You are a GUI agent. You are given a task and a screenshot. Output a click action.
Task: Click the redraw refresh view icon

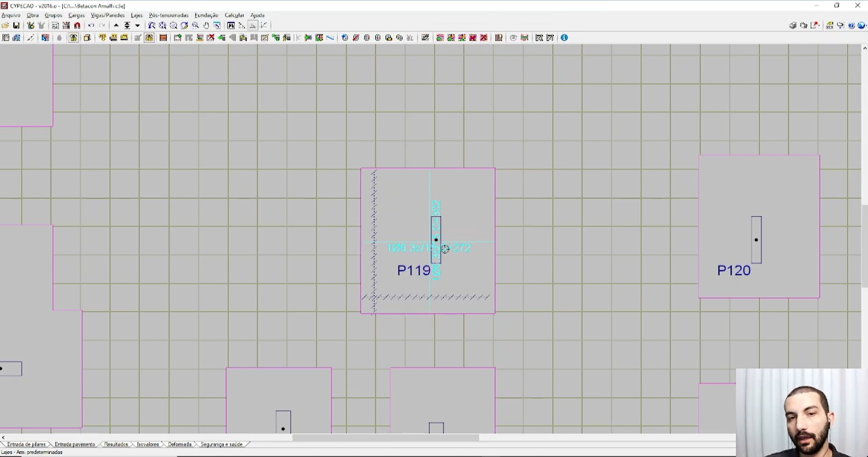[x=184, y=26]
